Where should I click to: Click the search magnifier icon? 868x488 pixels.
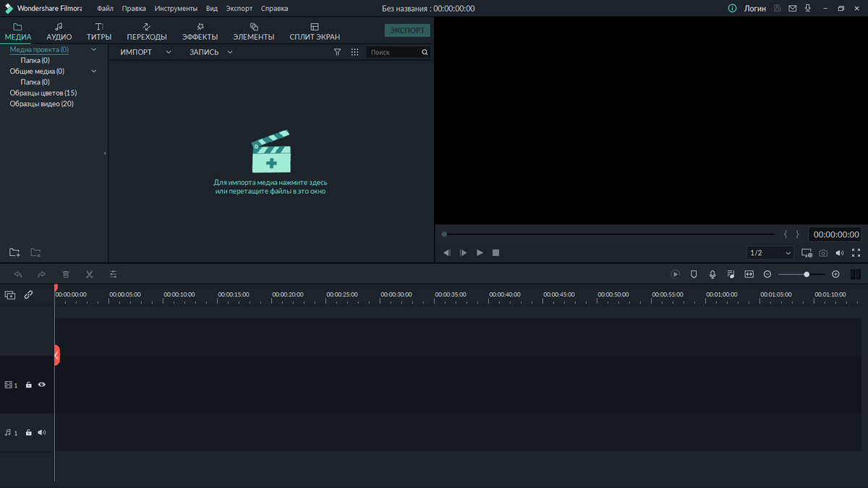pyautogui.click(x=425, y=52)
